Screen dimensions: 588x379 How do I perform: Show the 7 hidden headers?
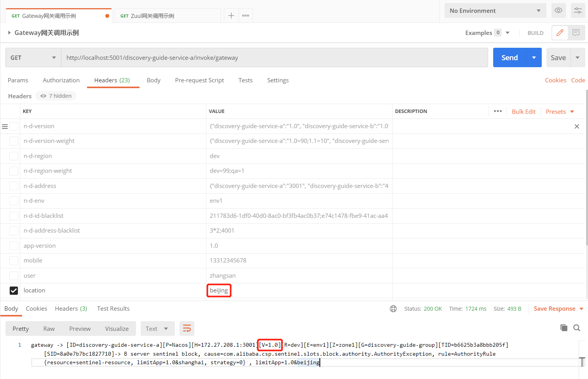click(x=56, y=96)
